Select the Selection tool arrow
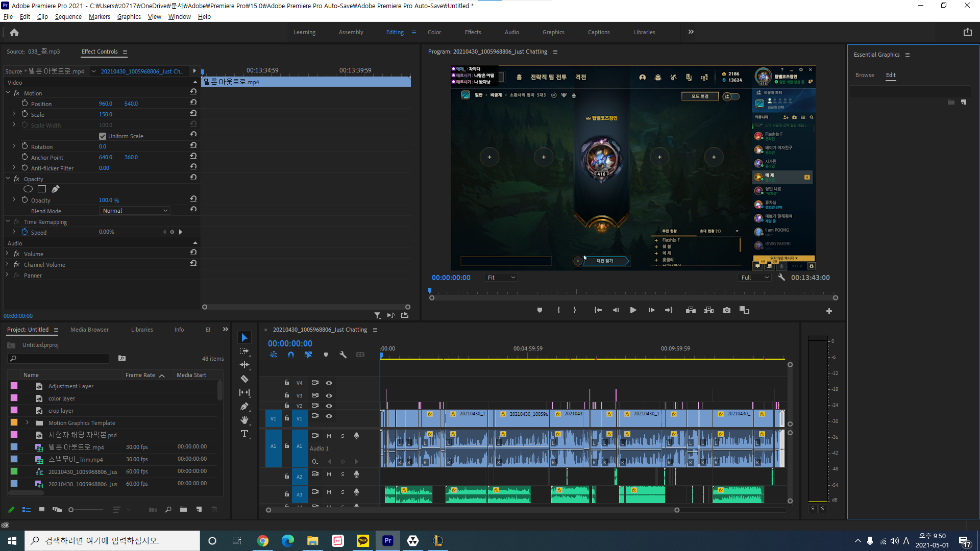 pos(244,338)
